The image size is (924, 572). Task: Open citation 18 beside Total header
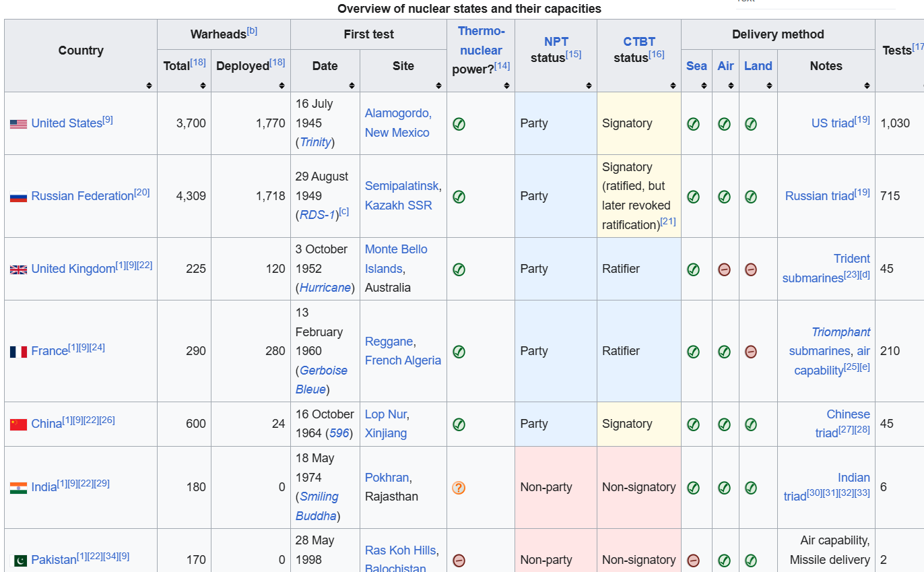click(198, 62)
